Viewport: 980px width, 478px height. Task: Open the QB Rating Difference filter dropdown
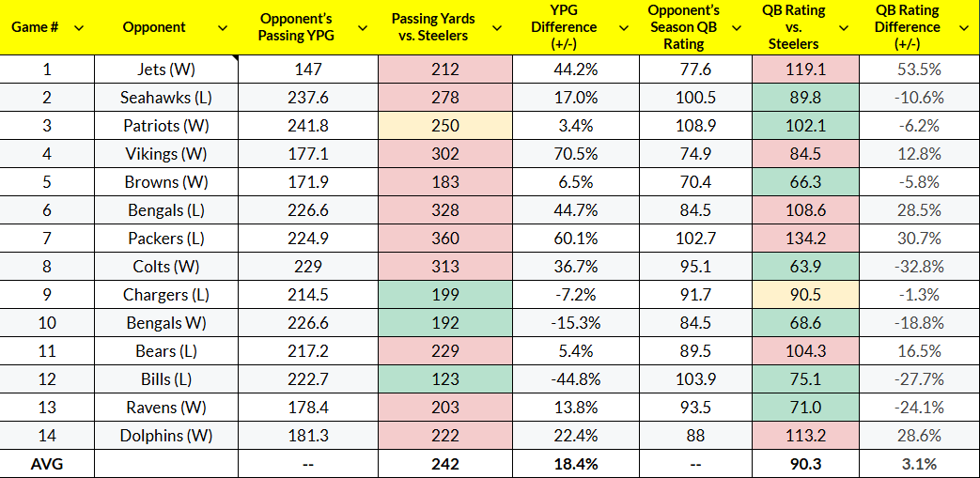pyautogui.click(x=963, y=27)
